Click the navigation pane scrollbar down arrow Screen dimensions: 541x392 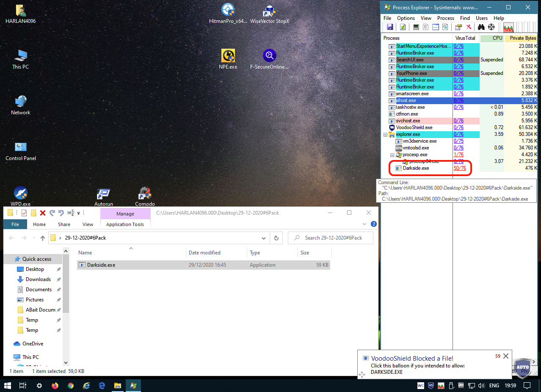[66, 363]
